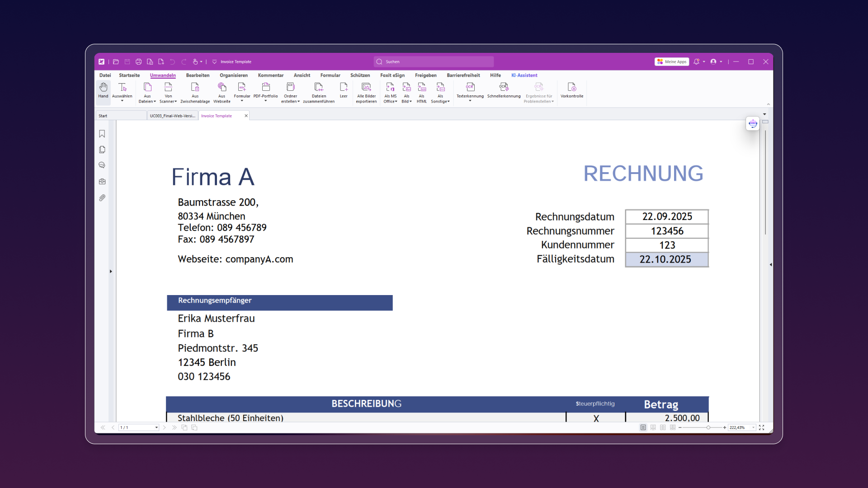Open the bookmarks panel in sidebar
The width and height of the screenshot is (868, 488).
coord(102,134)
